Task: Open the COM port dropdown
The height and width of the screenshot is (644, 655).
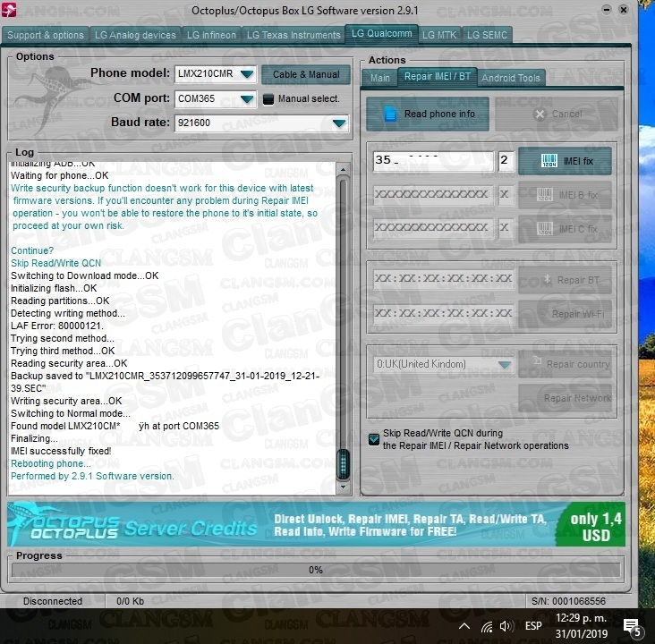Action: [247, 99]
